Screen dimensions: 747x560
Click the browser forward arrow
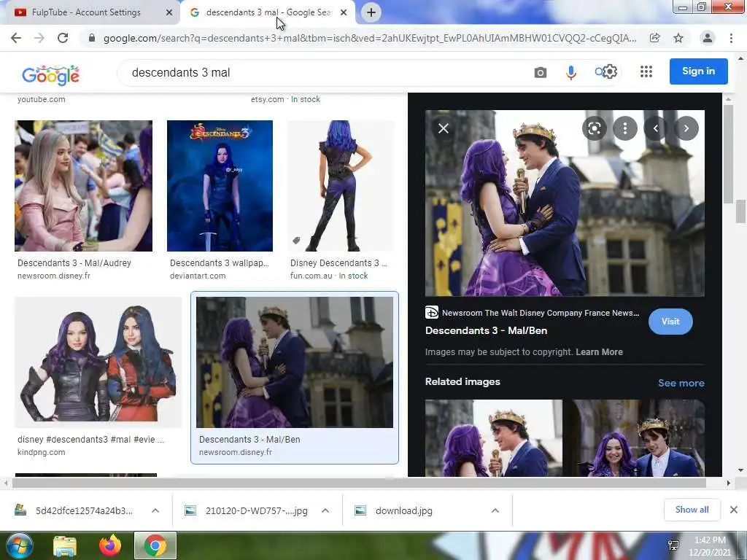[x=39, y=38]
